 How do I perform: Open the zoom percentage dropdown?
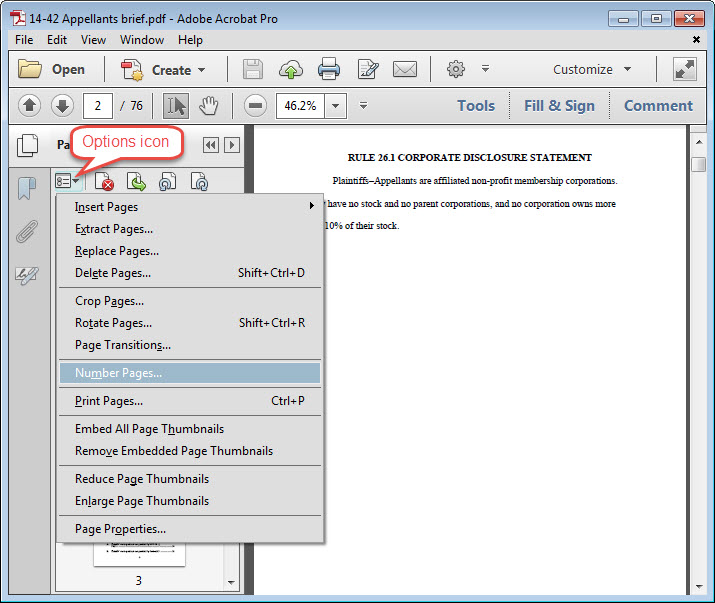335,106
